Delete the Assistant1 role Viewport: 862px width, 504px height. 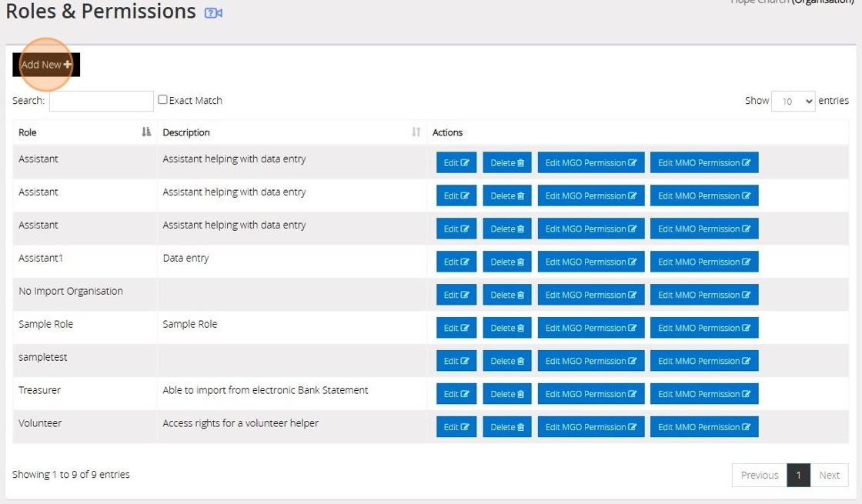pyautogui.click(x=507, y=262)
